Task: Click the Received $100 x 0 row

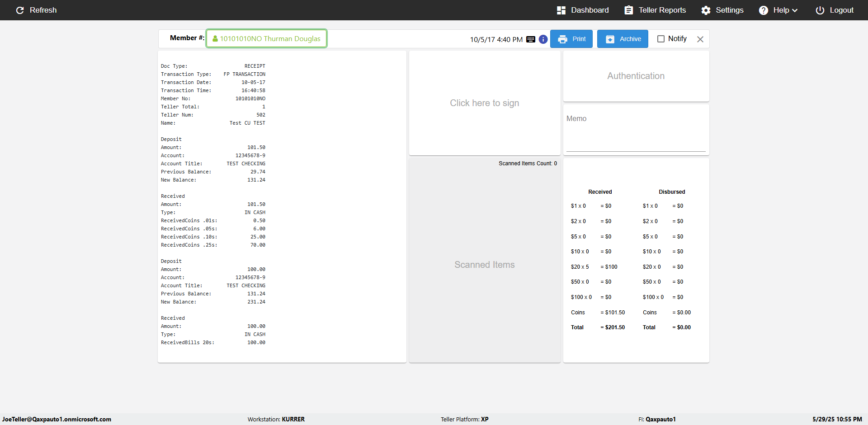Action: (x=591, y=297)
